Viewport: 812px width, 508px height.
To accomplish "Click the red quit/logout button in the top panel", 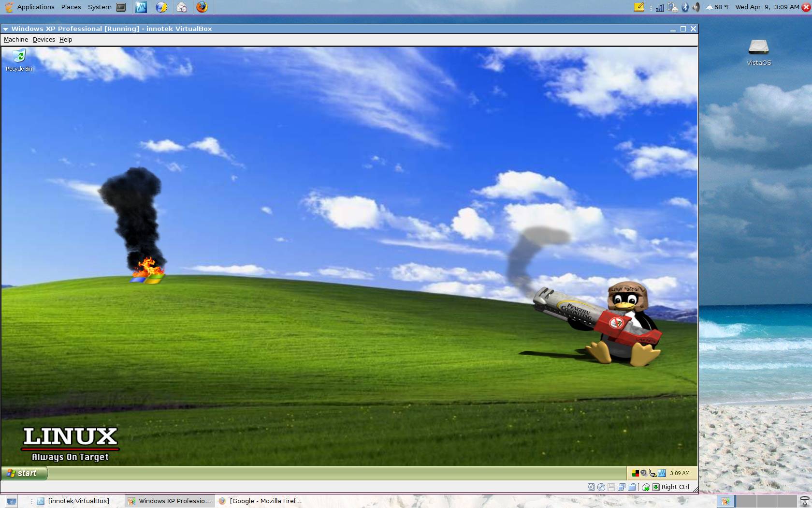I will (x=806, y=7).
